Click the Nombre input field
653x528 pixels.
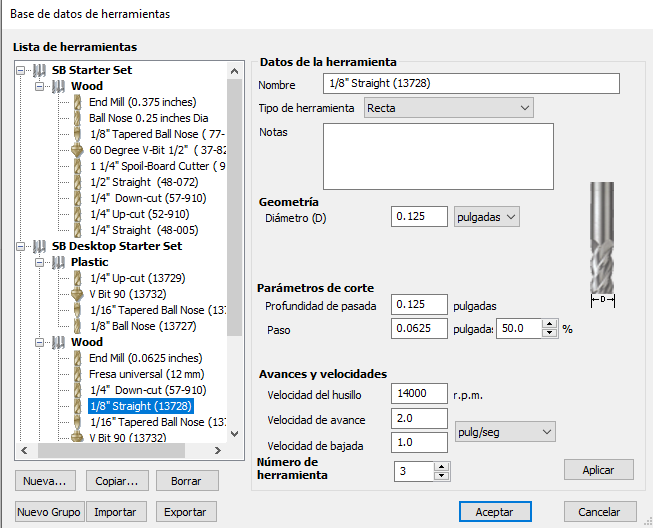[471, 83]
